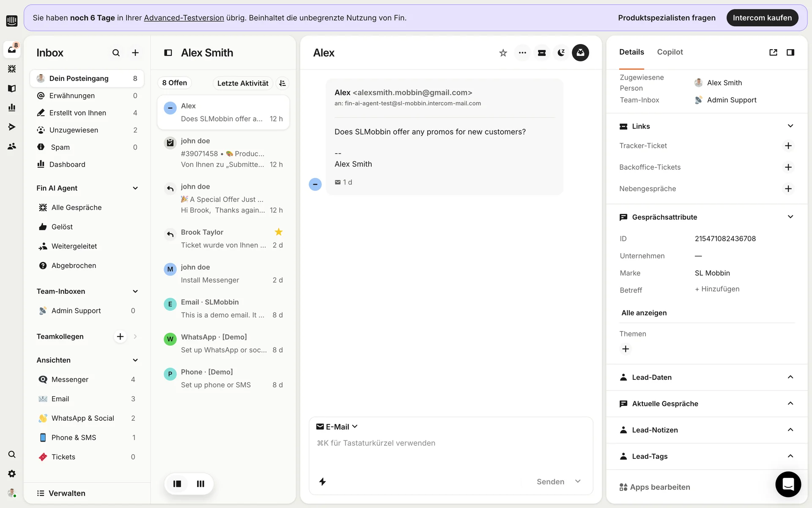Viewport: 812px width, 508px height.
Task: Click the snooze moon icon
Action: [561, 53]
